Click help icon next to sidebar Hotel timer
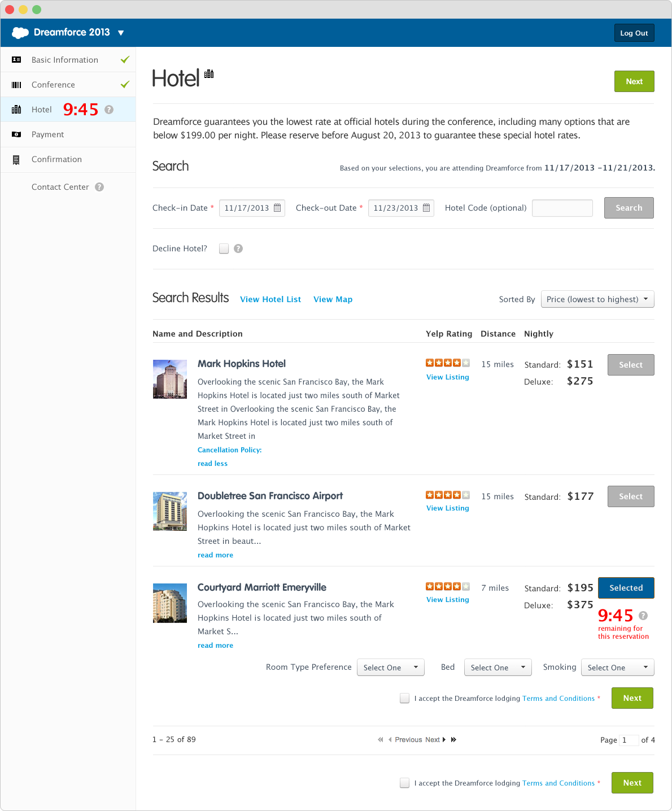The image size is (672, 811). click(x=109, y=110)
